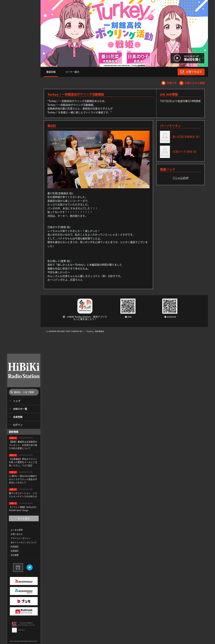Add program to favorites via star icon
215x644 pixels.
pyautogui.click(x=192, y=83)
